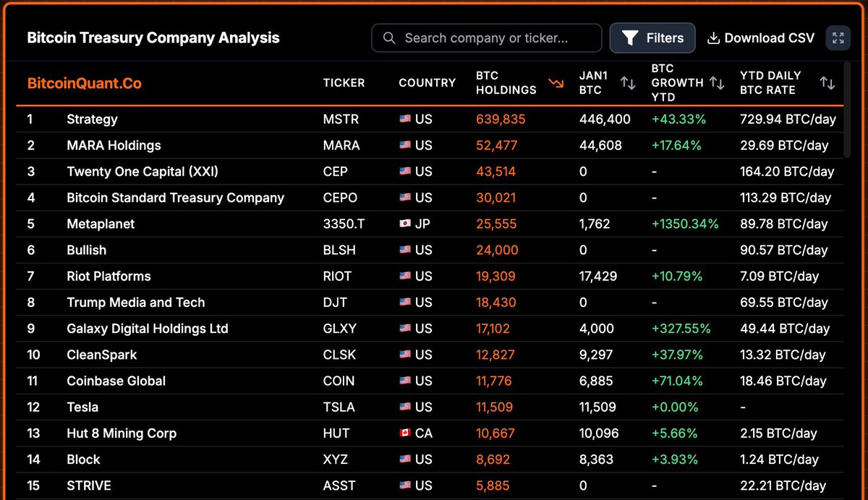Select Galaxy Digital Holdings Ltd name

[148, 329]
